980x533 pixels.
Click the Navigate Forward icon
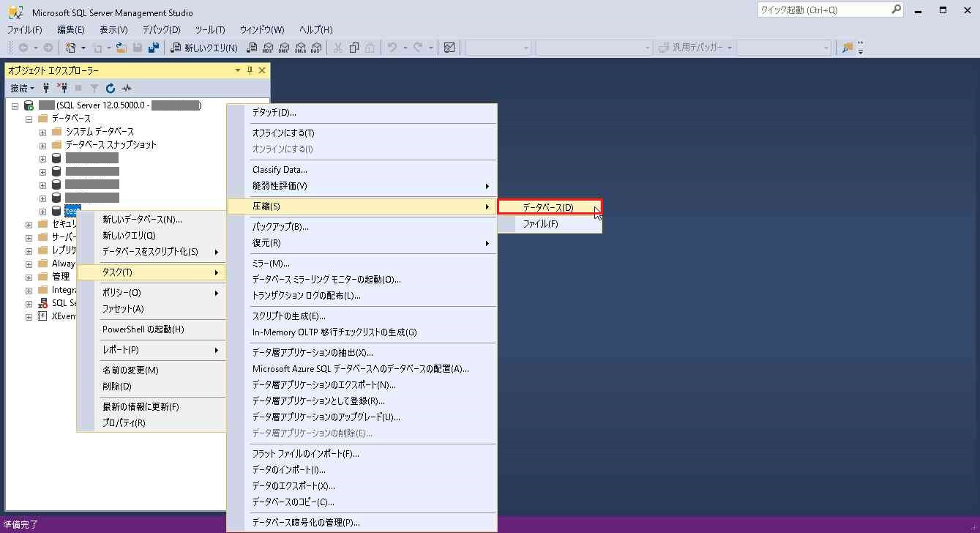[x=48, y=48]
